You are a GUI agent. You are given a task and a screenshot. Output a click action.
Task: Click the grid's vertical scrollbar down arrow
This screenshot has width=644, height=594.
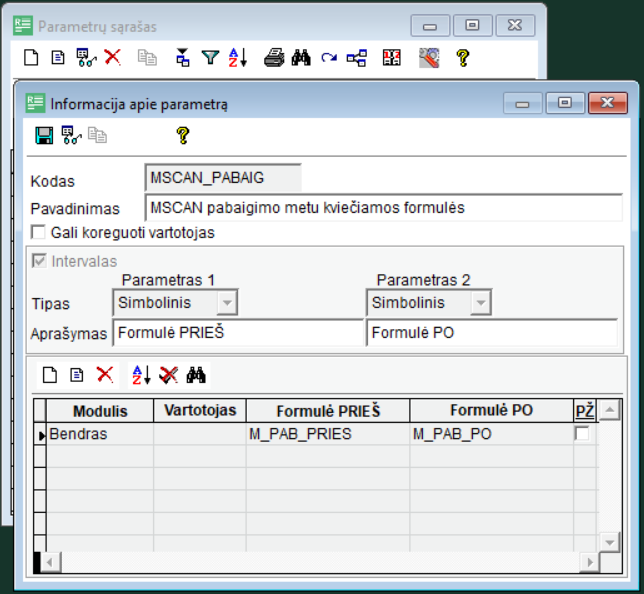tap(609, 541)
